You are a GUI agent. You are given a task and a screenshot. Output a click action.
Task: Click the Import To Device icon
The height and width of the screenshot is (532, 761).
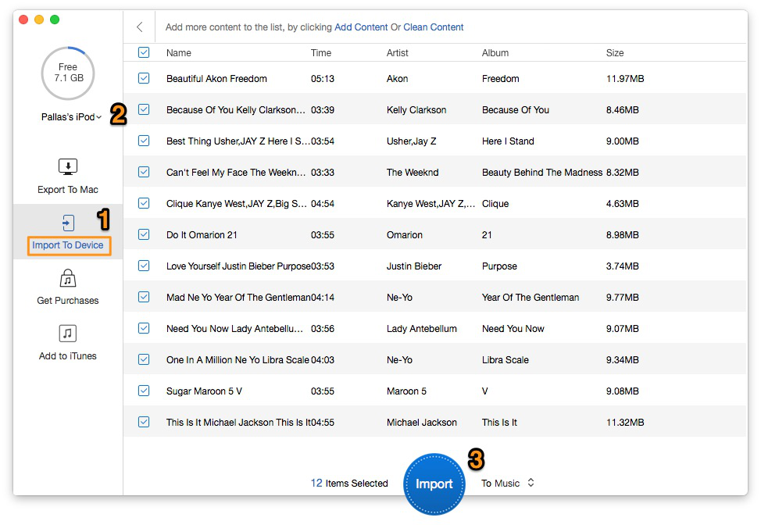coord(68,223)
